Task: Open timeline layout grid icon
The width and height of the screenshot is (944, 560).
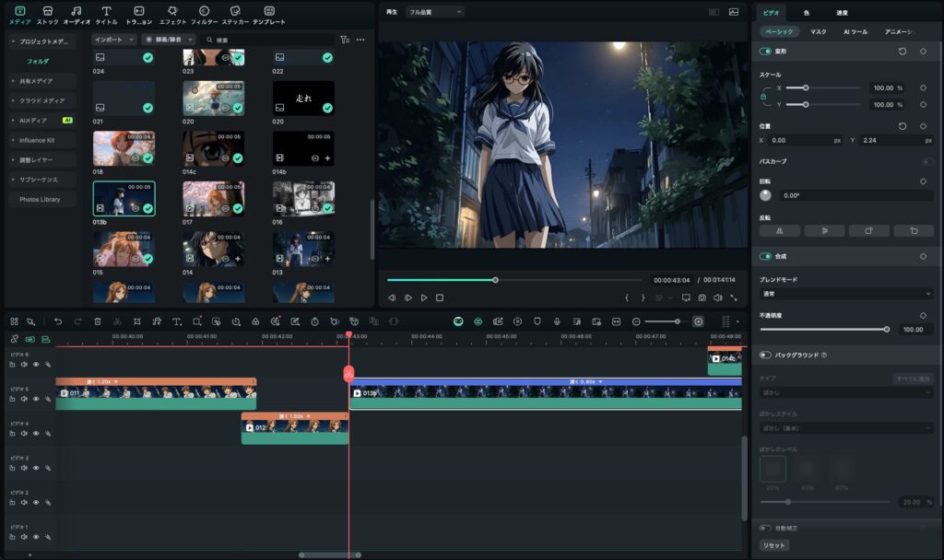Action: click(x=726, y=321)
